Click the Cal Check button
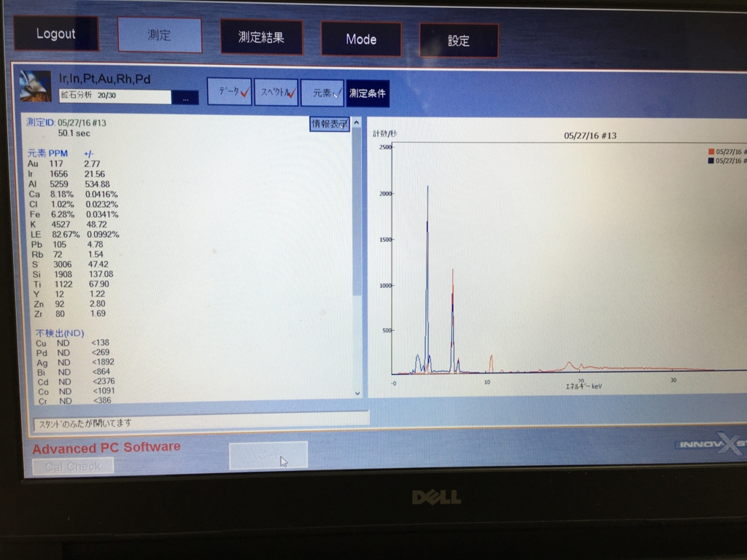The height and width of the screenshot is (560, 747). click(x=73, y=467)
